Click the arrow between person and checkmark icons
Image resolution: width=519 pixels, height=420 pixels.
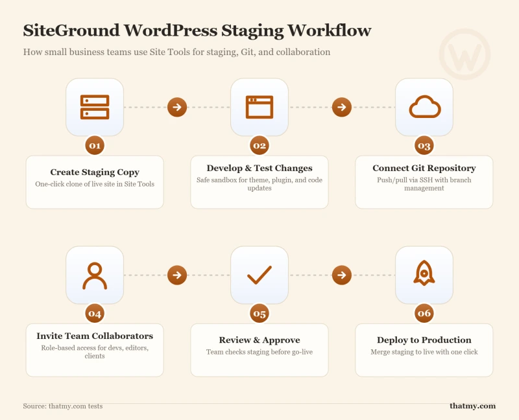[x=177, y=275]
